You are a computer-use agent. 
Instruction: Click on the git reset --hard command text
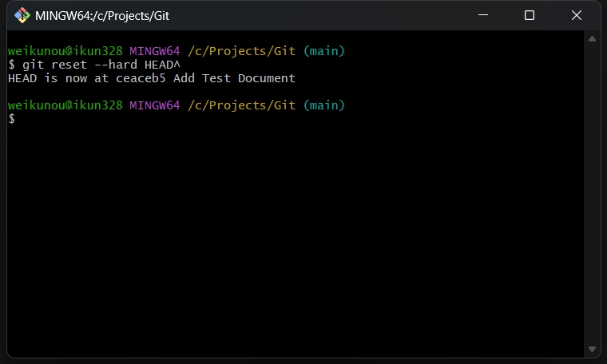point(80,65)
